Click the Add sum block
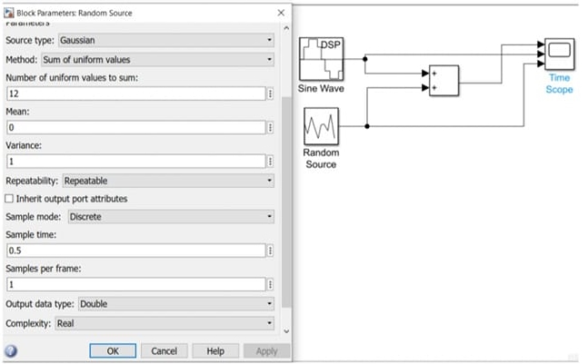Screen dimensions: 588x364 click(x=443, y=80)
